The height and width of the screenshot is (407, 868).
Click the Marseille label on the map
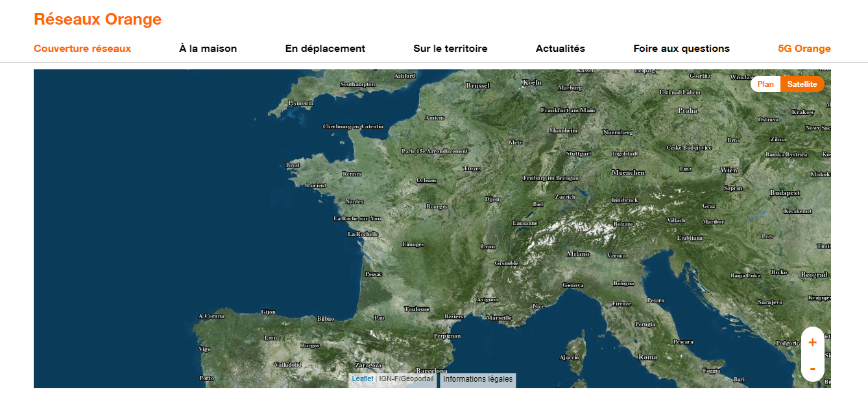click(499, 318)
